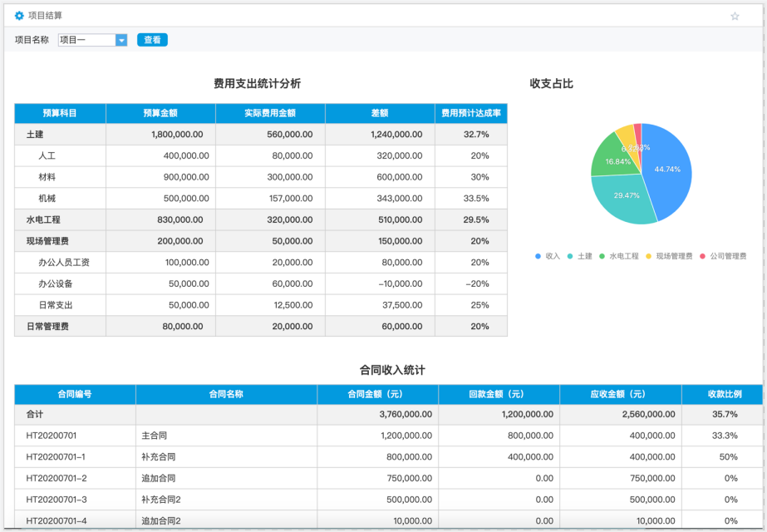Screen dimensions: 767x532
Task: Click the gear icon beside 项目结算
Action: (x=20, y=16)
